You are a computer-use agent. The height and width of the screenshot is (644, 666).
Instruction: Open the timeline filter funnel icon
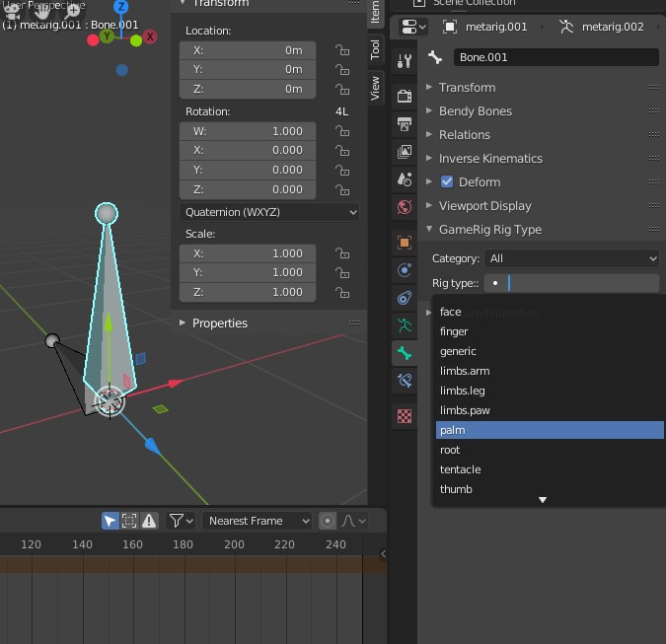[181, 521]
